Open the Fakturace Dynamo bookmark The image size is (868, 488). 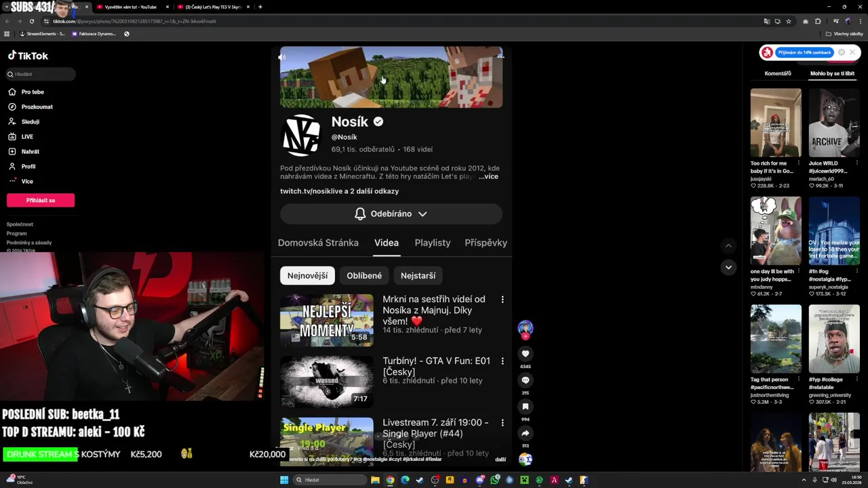94,33
